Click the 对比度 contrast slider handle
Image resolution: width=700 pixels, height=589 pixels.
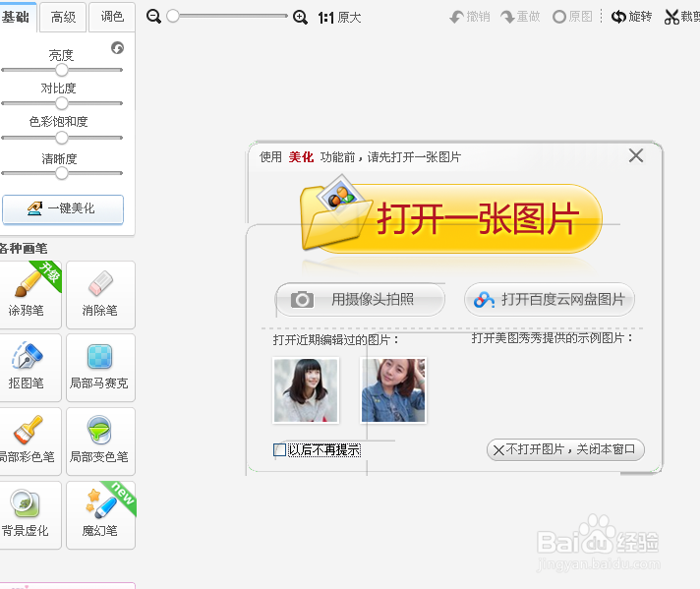click(62, 103)
